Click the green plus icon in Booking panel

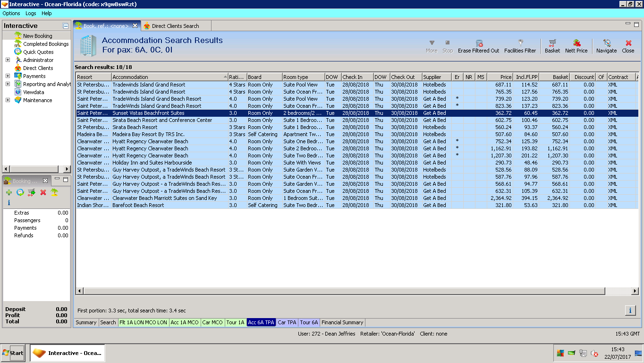(9, 192)
